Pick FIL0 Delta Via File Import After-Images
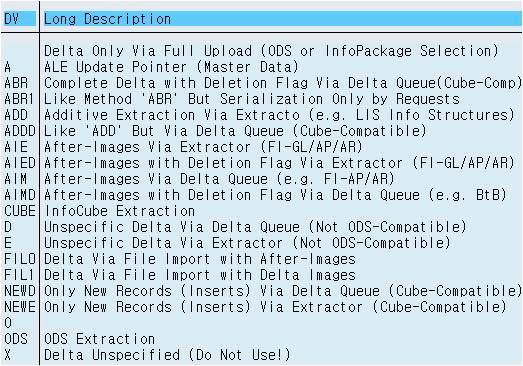Viewport: 523px width, 366px height. pyautogui.click(x=262, y=259)
